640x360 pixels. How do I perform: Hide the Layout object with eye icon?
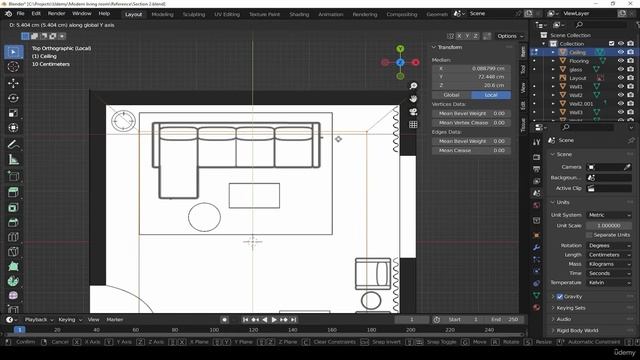[x=621, y=78]
